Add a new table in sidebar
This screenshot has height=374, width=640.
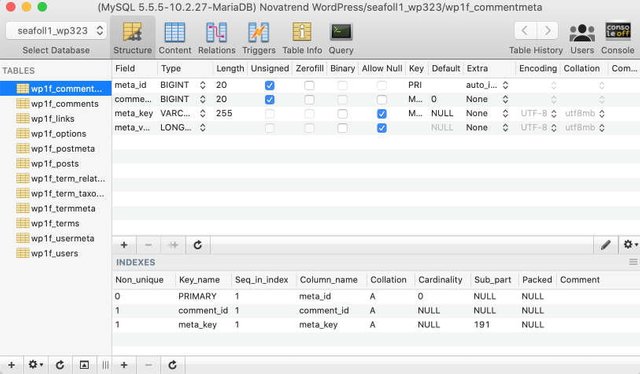pos(11,365)
